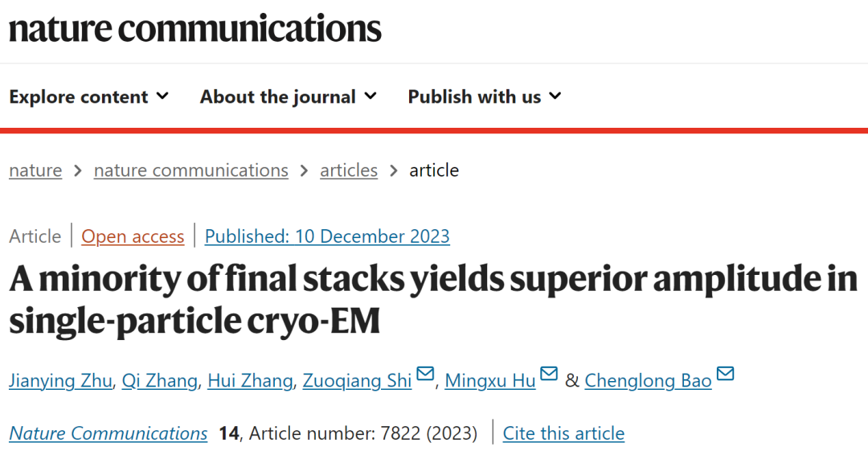The height and width of the screenshot is (459, 868).
Task: Click the Open access link
Action: (x=133, y=236)
